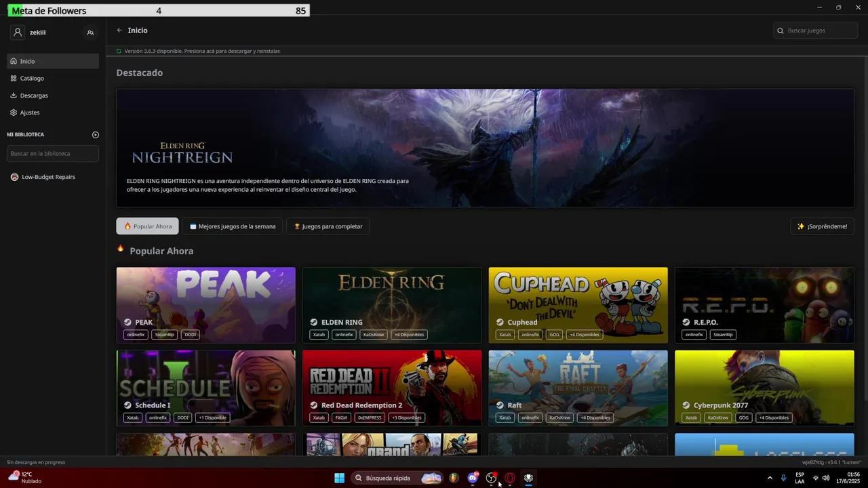Click the FitGirl tag on Red Dead Redemption 2

click(x=341, y=418)
